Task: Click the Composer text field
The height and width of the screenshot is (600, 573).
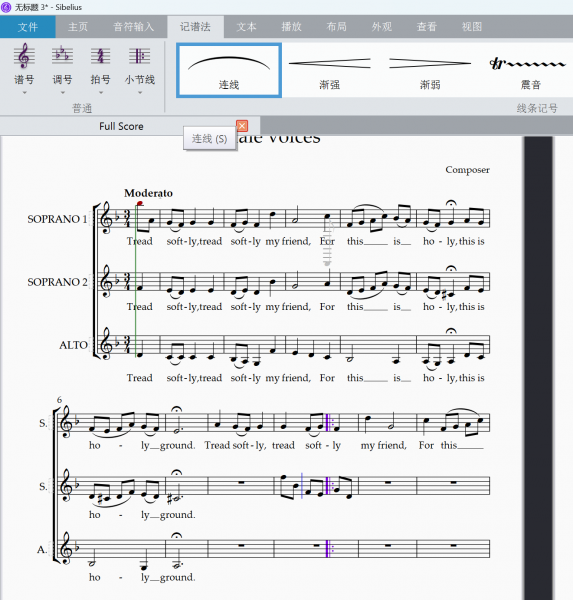Action: tap(467, 170)
